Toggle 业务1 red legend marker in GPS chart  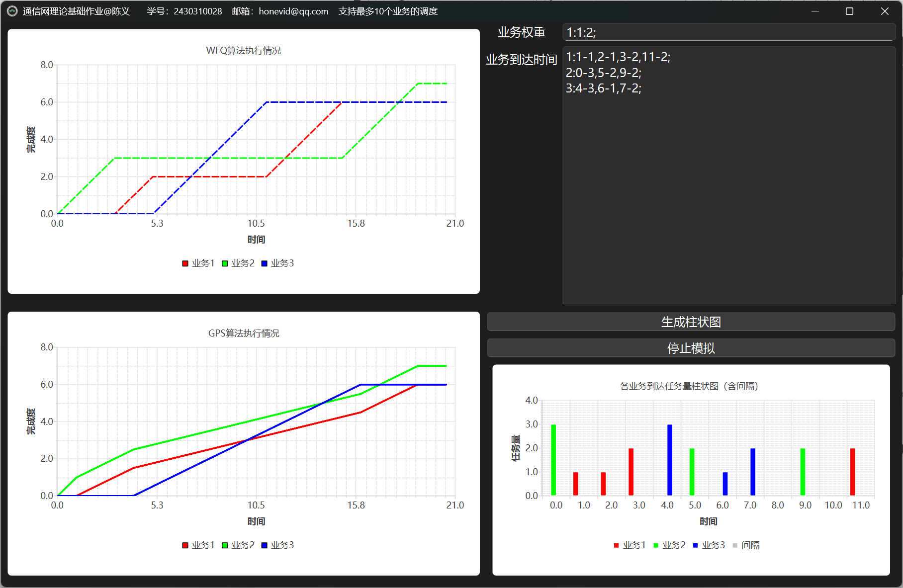[x=185, y=545]
